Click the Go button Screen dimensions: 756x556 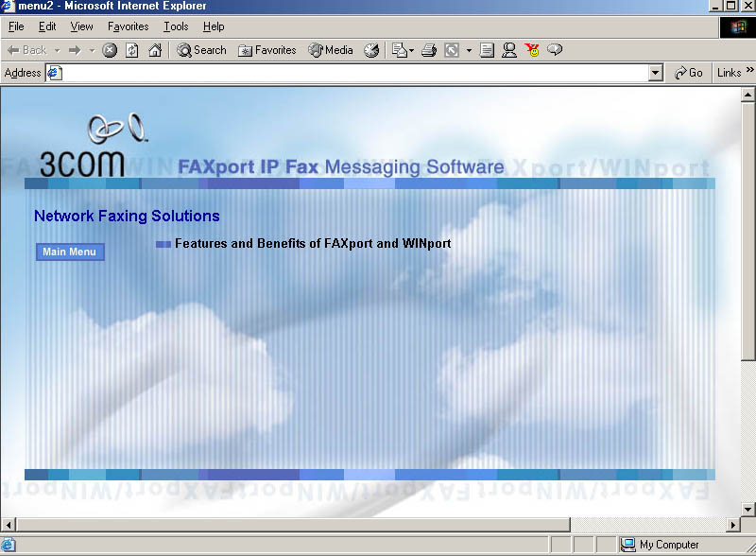click(x=689, y=73)
